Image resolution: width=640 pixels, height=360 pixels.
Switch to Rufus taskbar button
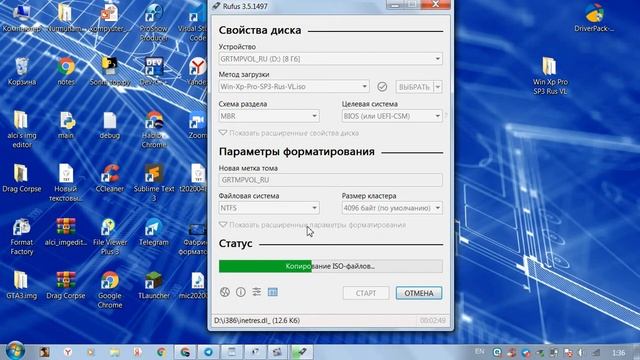pyautogui.click(x=301, y=352)
